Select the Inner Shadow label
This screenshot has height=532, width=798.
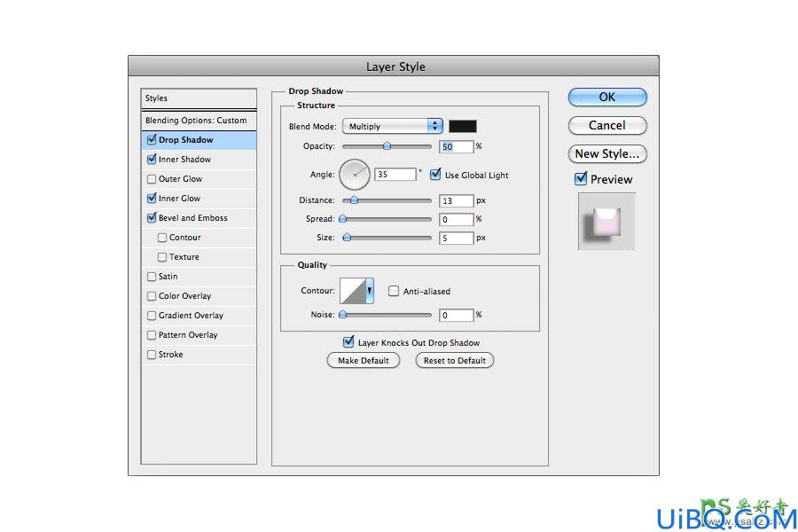184,160
